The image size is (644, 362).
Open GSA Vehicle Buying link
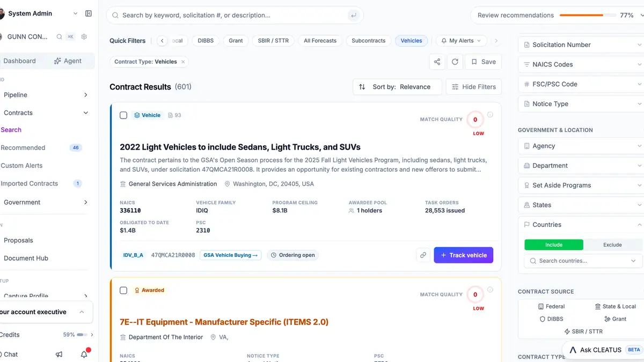pyautogui.click(x=231, y=255)
